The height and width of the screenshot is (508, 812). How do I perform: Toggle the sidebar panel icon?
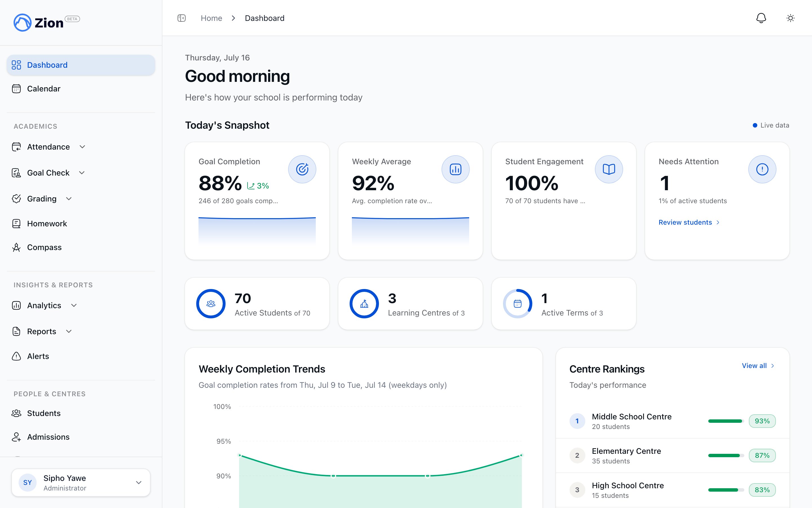182,18
